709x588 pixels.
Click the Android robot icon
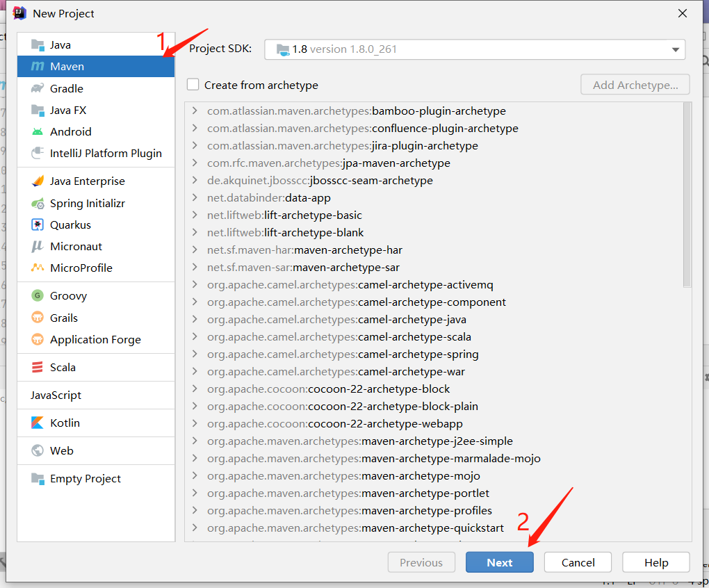click(38, 131)
